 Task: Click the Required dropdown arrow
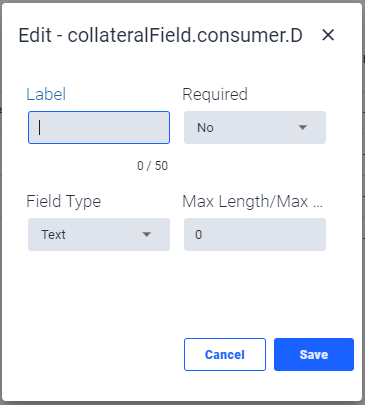click(x=303, y=127)
